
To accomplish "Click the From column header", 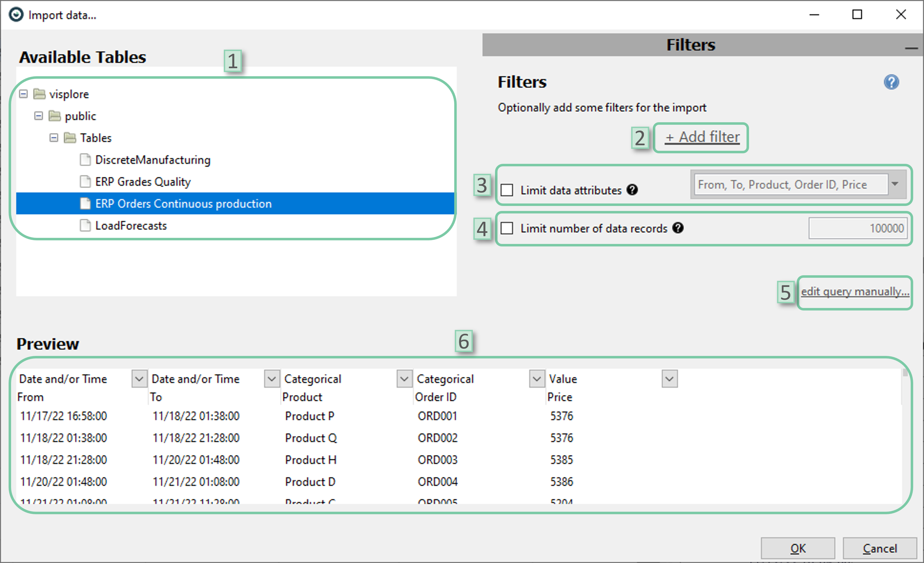I will pyautogui.click(x=31, y=397).
